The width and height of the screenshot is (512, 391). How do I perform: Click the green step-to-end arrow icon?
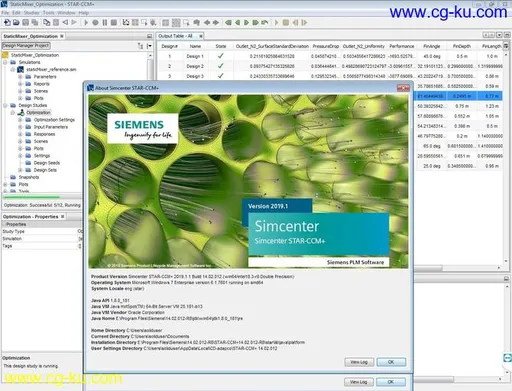click(x=255, y=22)
